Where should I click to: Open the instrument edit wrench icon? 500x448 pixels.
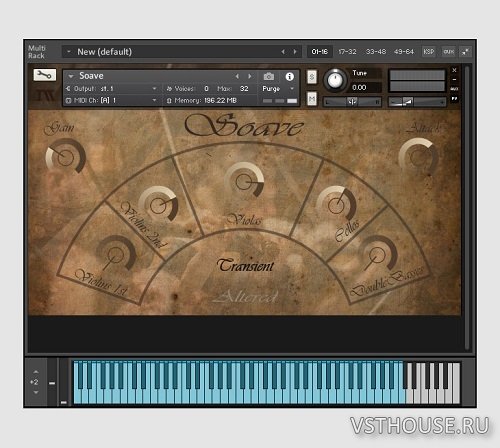click(45, 75)
